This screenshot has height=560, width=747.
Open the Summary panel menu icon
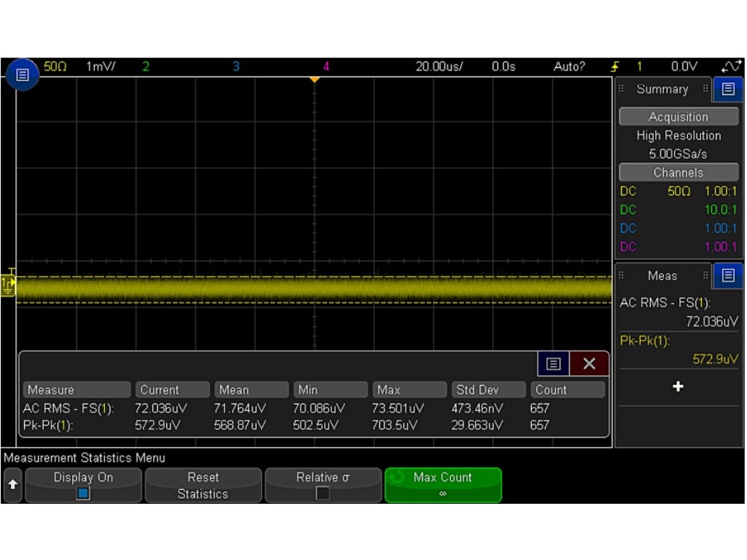pos(727,89)
